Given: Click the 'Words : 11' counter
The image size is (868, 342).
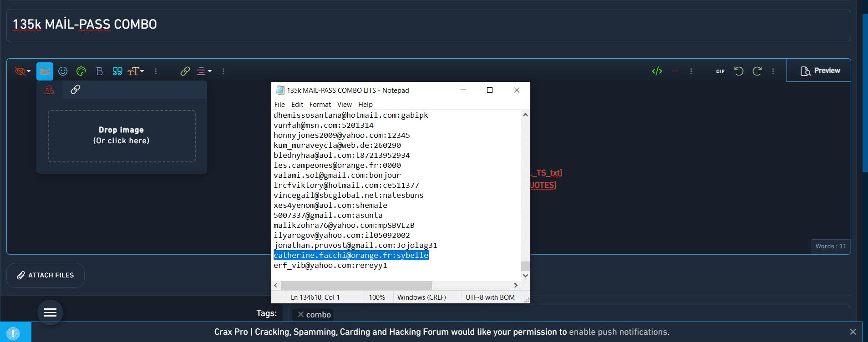Looking at the screenshot, I should [831, 246].
